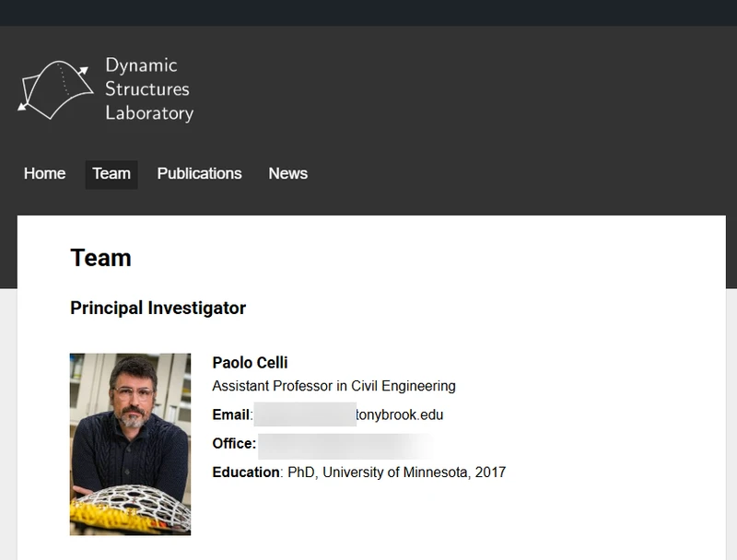Click the Dynamic Structures Laboratory title text

(x=149, y=89)
